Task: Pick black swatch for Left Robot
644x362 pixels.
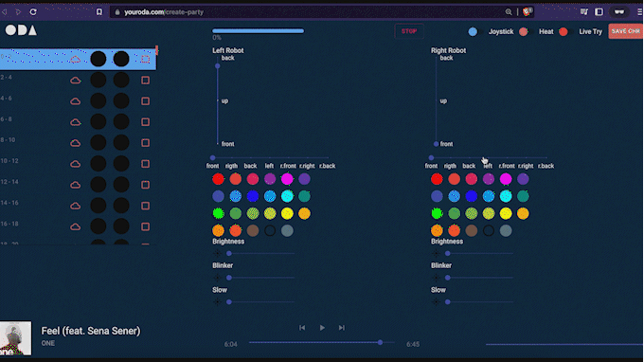Action: [x=270, y=230]
